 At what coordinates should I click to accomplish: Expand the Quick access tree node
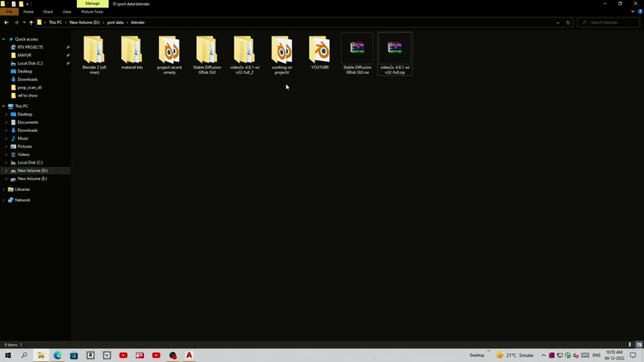click(4, 39)
